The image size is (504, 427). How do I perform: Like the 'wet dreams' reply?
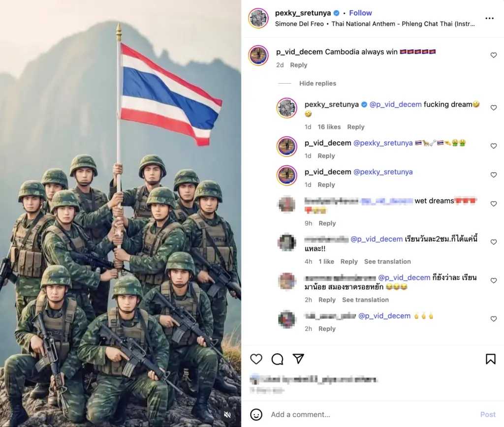[494, 204]
